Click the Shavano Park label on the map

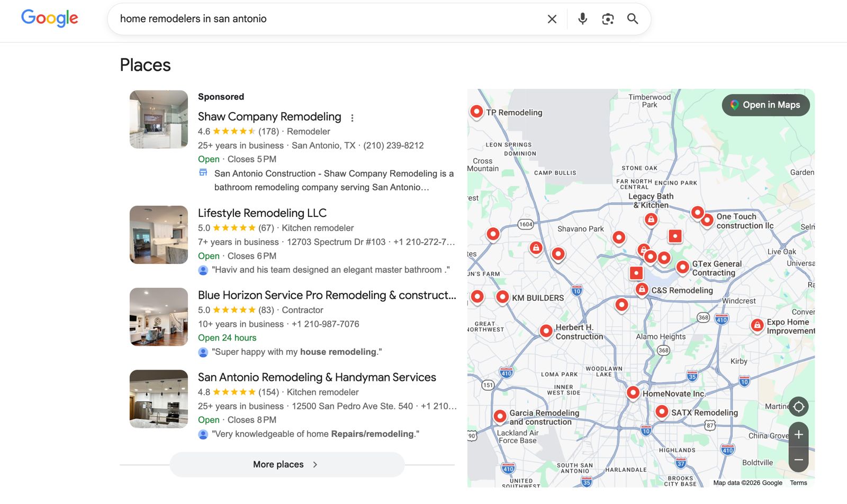580,229
